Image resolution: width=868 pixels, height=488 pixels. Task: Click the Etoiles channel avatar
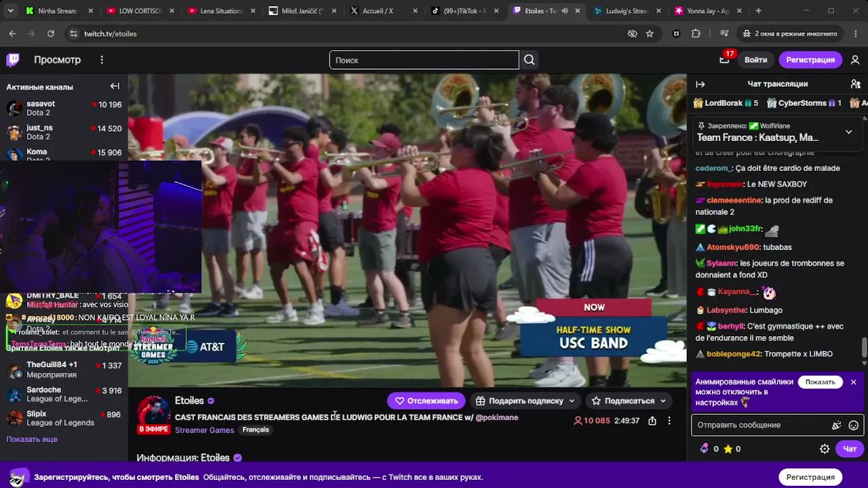coord(154,412)
